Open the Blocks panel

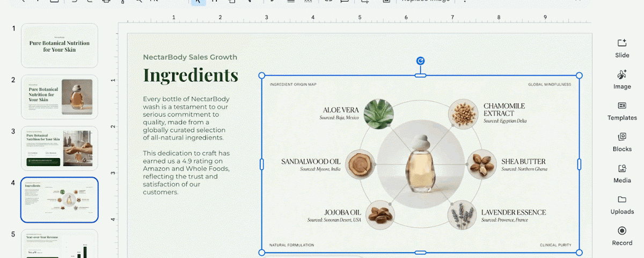point(622,142)
